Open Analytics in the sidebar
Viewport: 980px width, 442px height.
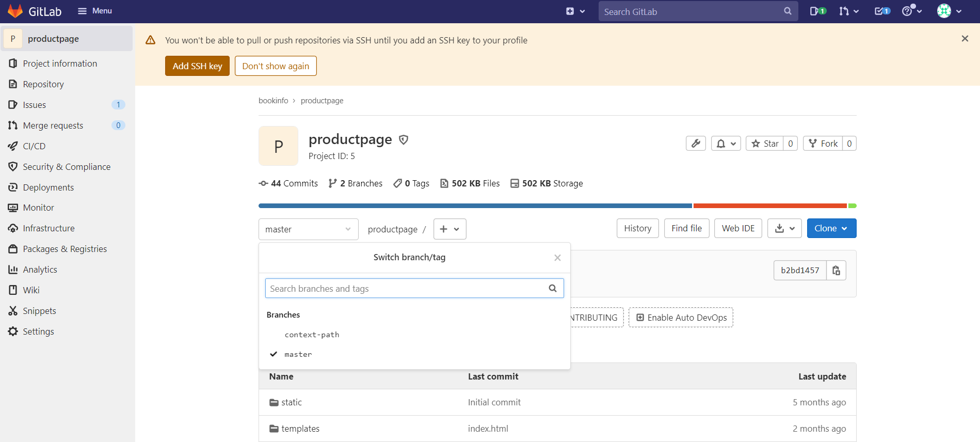[x=40, y=270]
